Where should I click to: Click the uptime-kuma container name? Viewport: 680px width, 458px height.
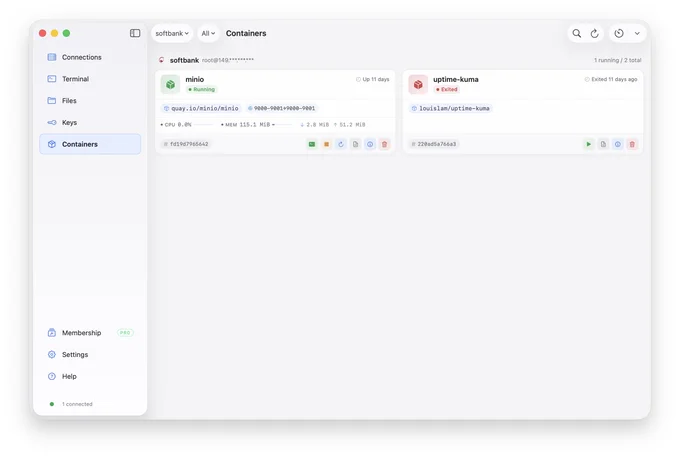click(455, 79)
